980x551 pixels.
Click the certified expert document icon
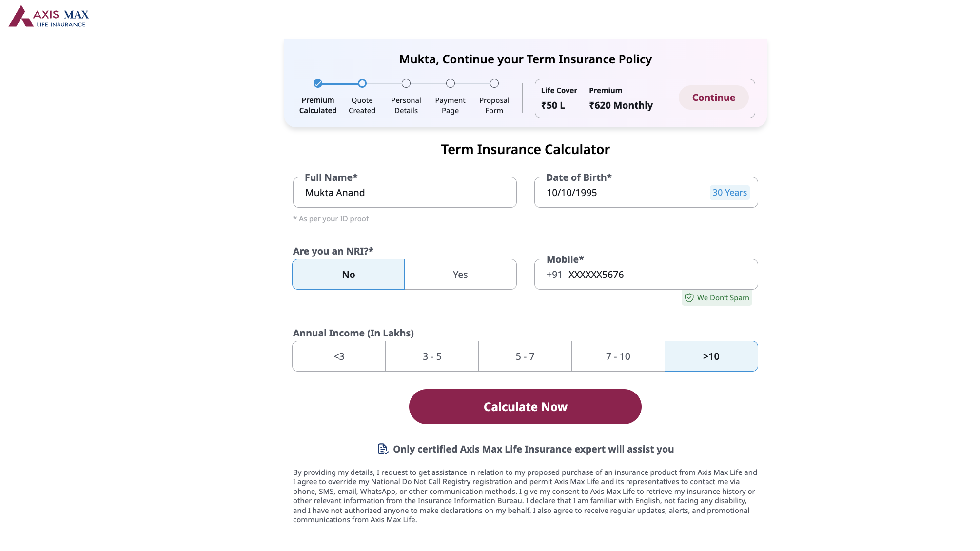(x=382, y=449)
